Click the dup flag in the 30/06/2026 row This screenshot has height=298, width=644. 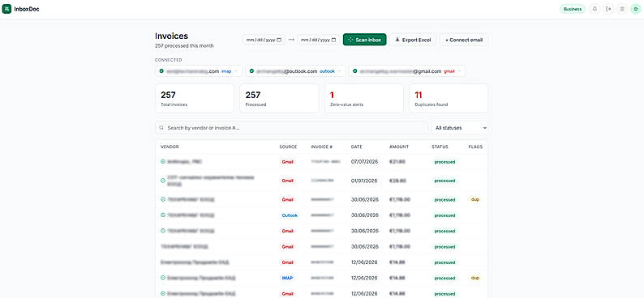pyautogui.click(x=475, y=200)
